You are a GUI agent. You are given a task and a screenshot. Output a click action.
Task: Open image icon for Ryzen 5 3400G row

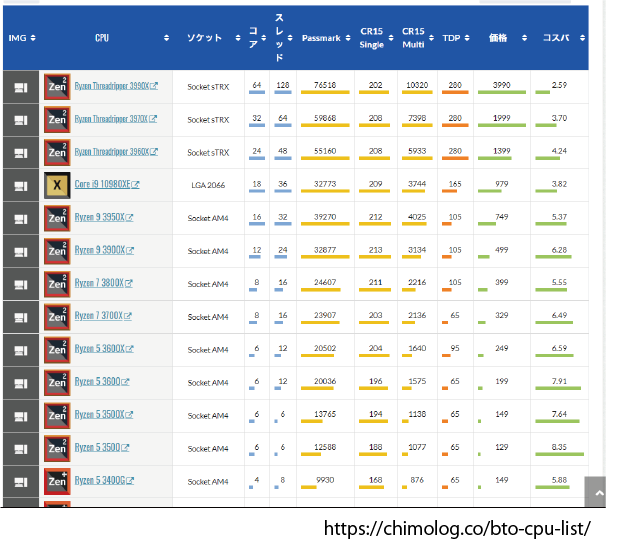[x=21, y=482]
